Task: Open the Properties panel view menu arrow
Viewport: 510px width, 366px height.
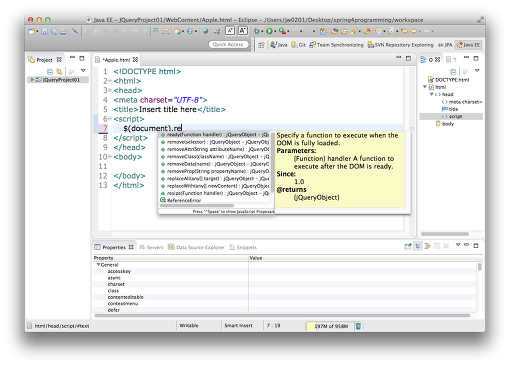Action: pos(458,245)
